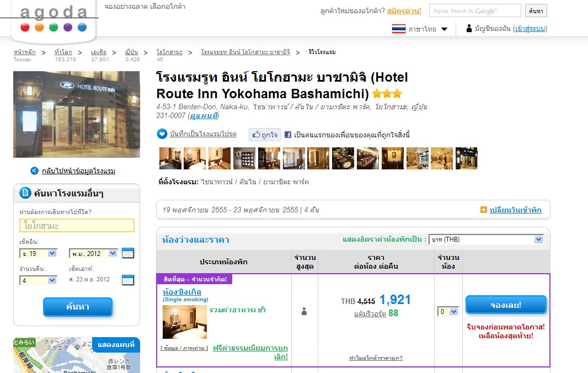Click the Thai flag language icon
The height and width of the screenshot is (373, 588).
399,29
